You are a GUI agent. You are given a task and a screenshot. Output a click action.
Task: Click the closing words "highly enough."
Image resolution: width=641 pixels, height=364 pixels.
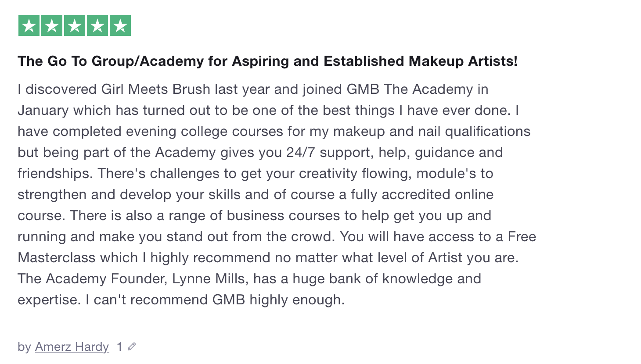pos(297,300)
